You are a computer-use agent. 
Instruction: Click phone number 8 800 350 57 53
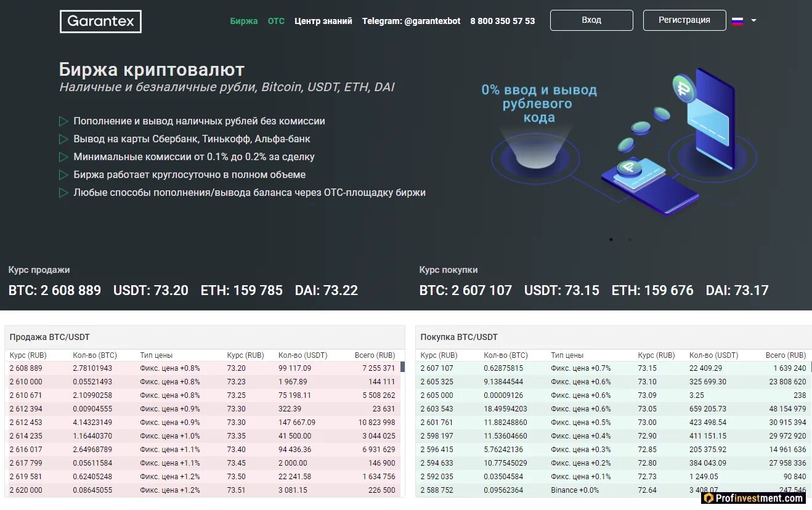click(x=503, y=21)
